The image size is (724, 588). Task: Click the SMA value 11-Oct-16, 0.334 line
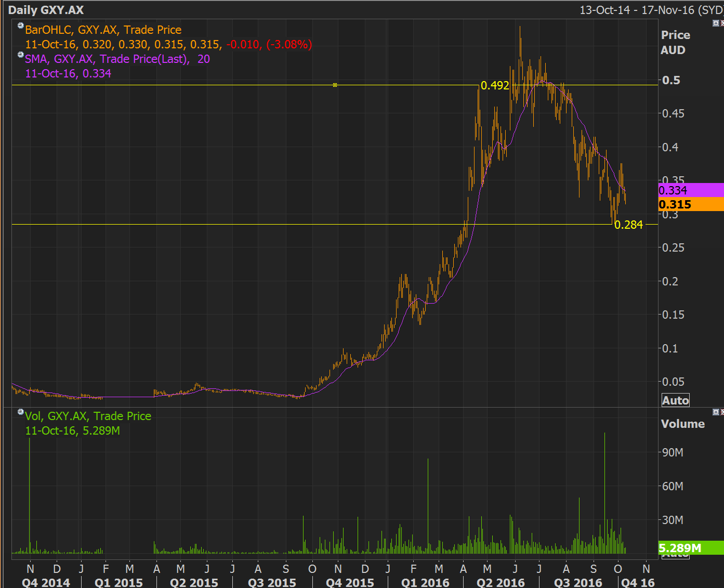[x=68, y=73]
